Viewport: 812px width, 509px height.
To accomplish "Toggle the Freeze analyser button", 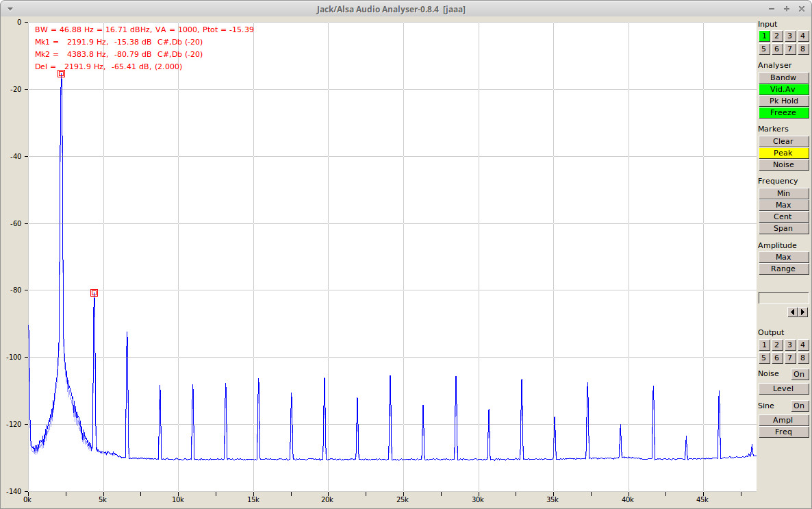I will tap(783, 112).
